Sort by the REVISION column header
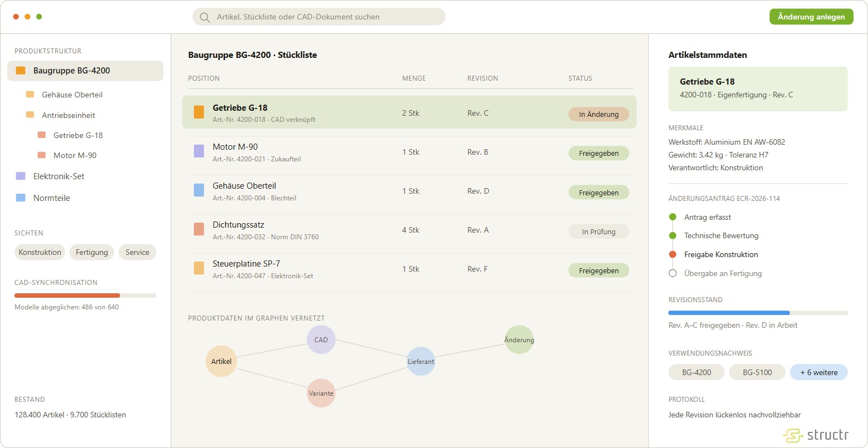Screen dimensions: 868x448 (482, 78)
